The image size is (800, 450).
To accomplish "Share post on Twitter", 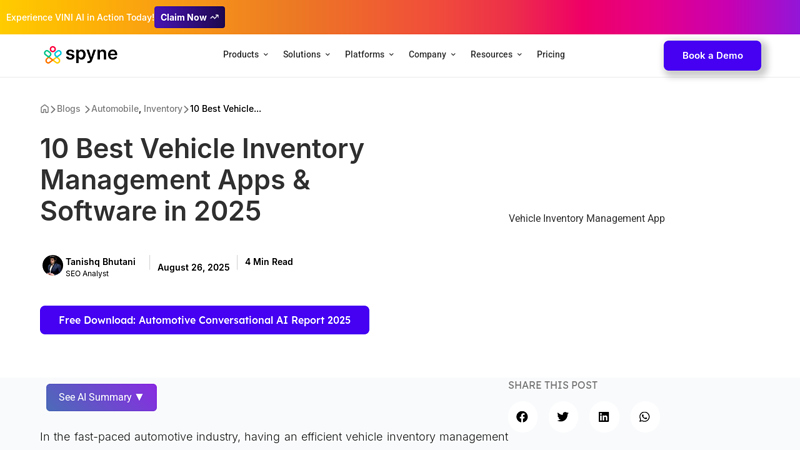I will [x=563, y=417].
